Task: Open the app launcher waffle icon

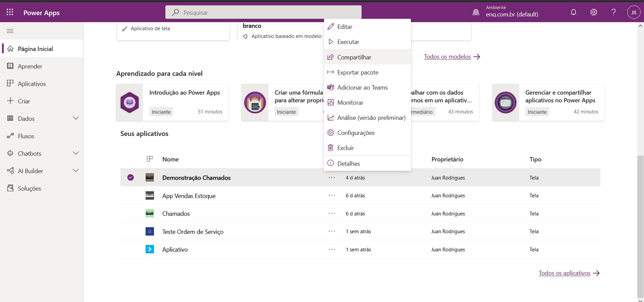Action: [10, 12]
